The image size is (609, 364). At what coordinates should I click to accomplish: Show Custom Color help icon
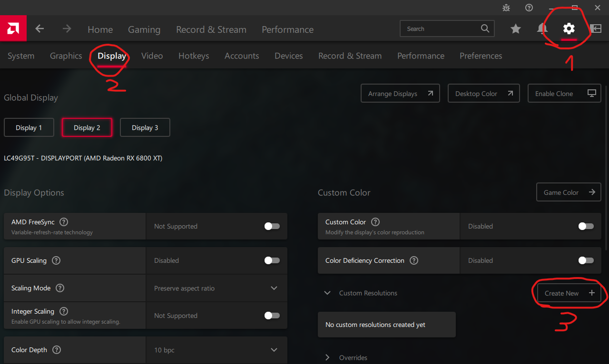click(375, 222)
